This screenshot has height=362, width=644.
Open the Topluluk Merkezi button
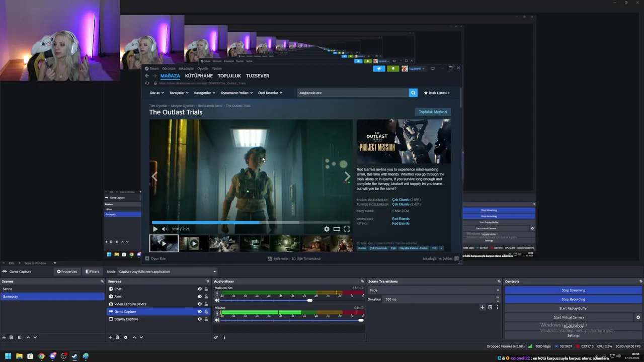click(433, 112)
